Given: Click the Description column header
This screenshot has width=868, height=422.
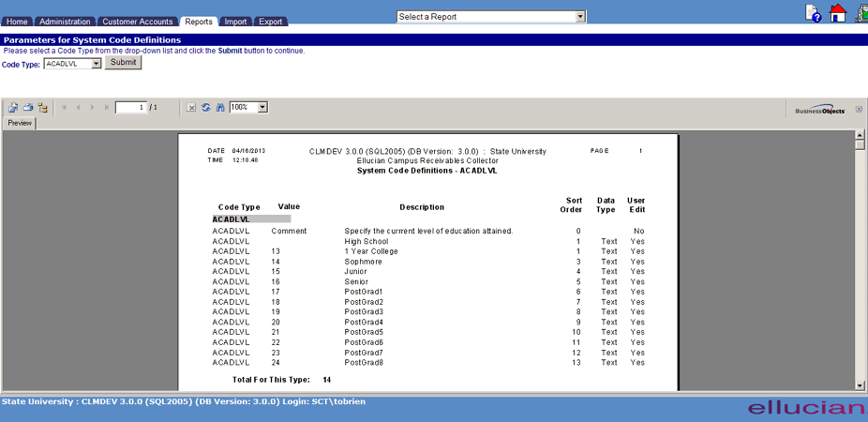Looking at the screenshot, I should 422,207.
